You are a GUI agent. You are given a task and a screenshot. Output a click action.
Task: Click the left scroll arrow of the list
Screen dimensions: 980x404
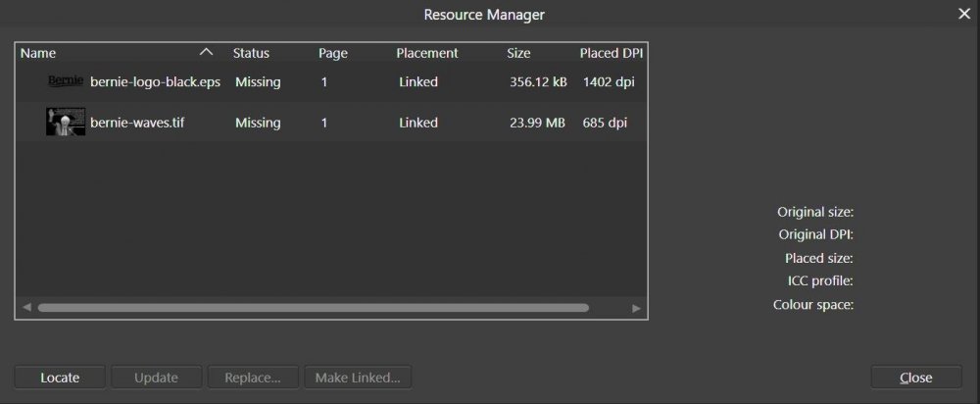[26, 308]
